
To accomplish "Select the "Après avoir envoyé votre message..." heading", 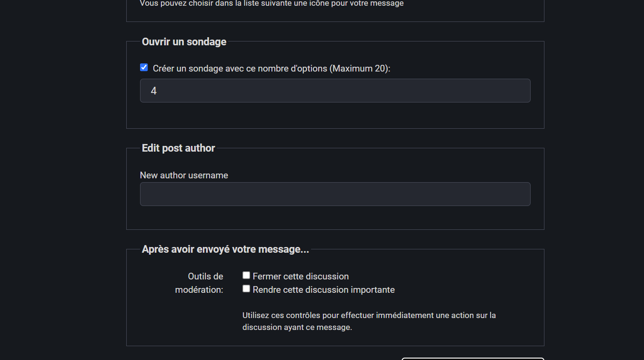I will coord(225,249).
